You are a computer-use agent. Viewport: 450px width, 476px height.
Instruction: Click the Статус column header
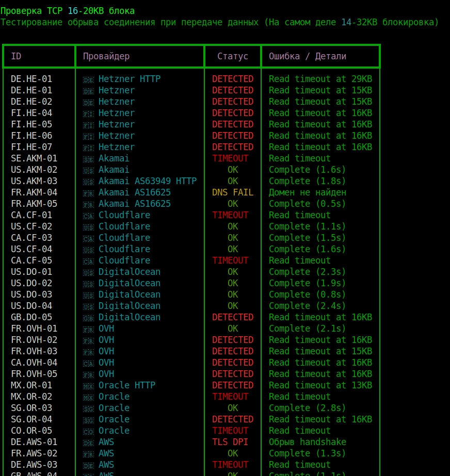(233, 56)
